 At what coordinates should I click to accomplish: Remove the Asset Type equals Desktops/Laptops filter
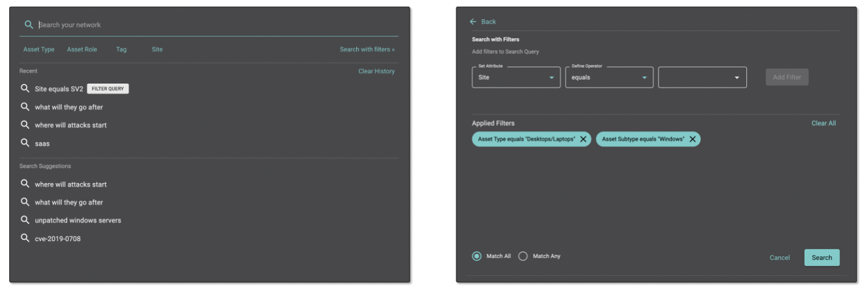[583, 139]
